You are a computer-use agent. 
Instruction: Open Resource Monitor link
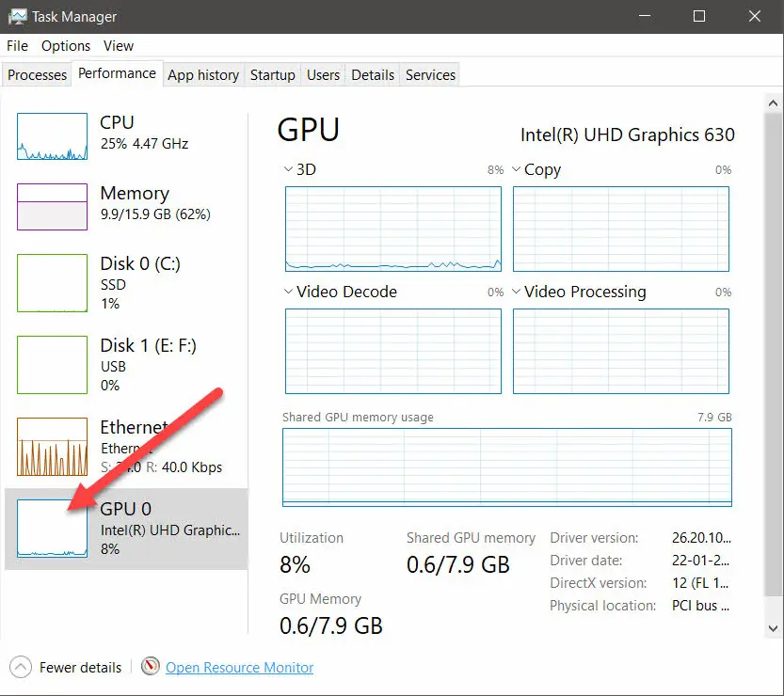tap(239, 668)
